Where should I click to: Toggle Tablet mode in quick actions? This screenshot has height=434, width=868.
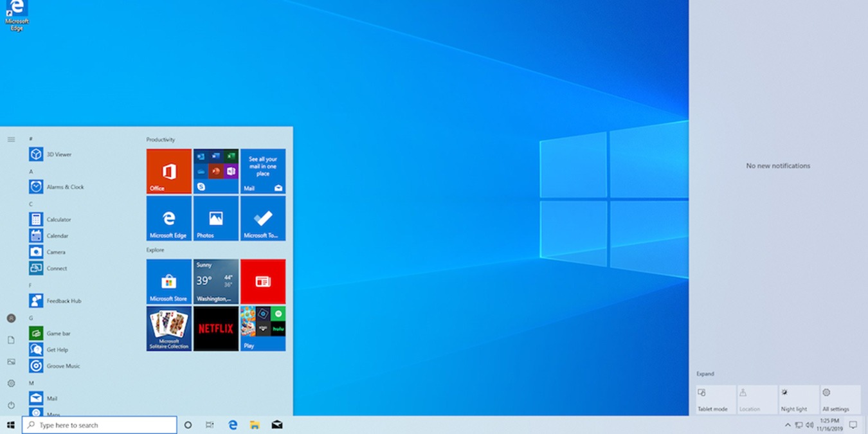(714, 399)
